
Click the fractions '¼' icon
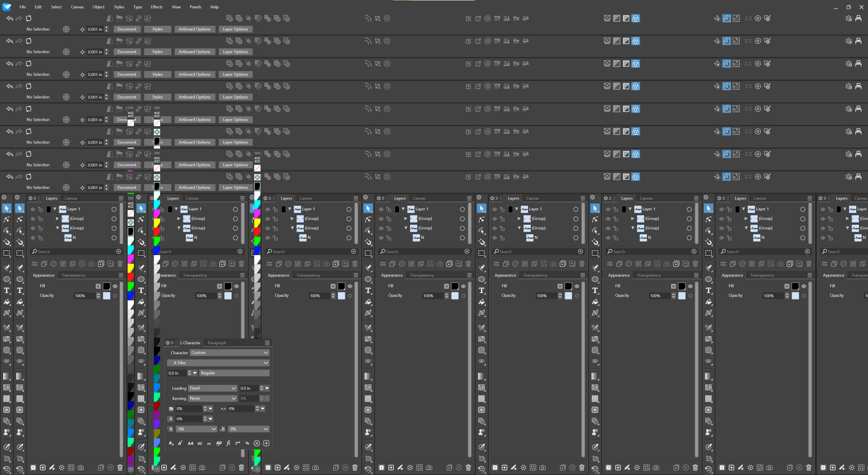247,443
